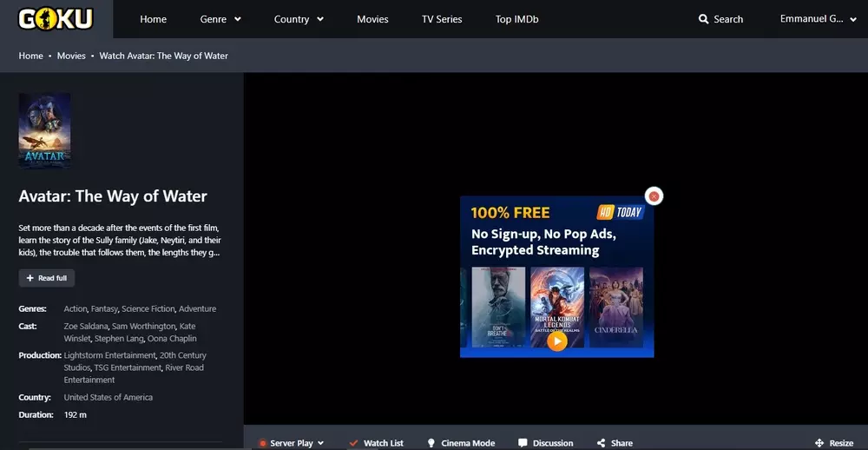Image resolution: width=868 pixels, height=450 pixels.
Task: Click the Share label
Action: (621, 443)
